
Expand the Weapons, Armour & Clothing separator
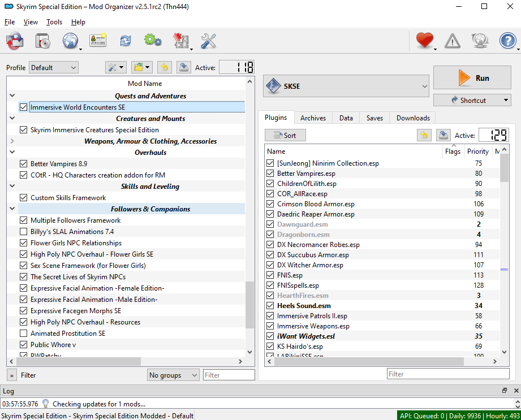pyautogui.click(x=12, y=141)
